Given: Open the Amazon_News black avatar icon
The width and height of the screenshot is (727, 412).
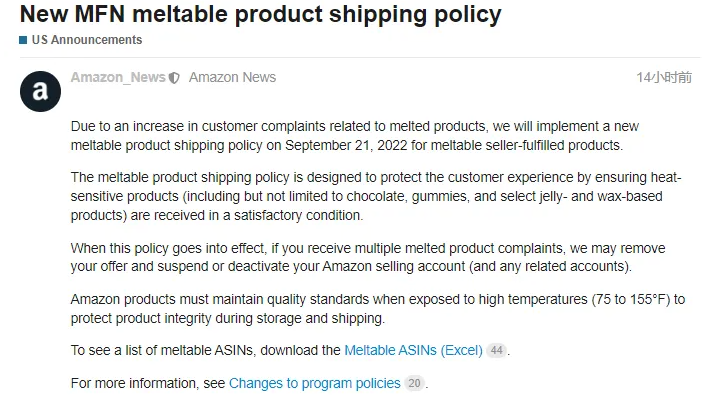Looking at the screenshot, I should 40,91.
